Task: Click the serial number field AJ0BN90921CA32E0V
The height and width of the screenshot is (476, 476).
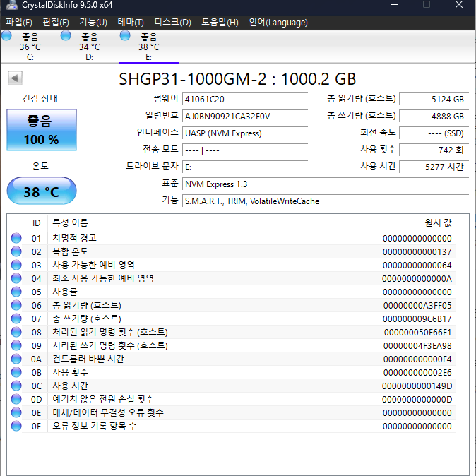Action: click(x=244, y=117)
